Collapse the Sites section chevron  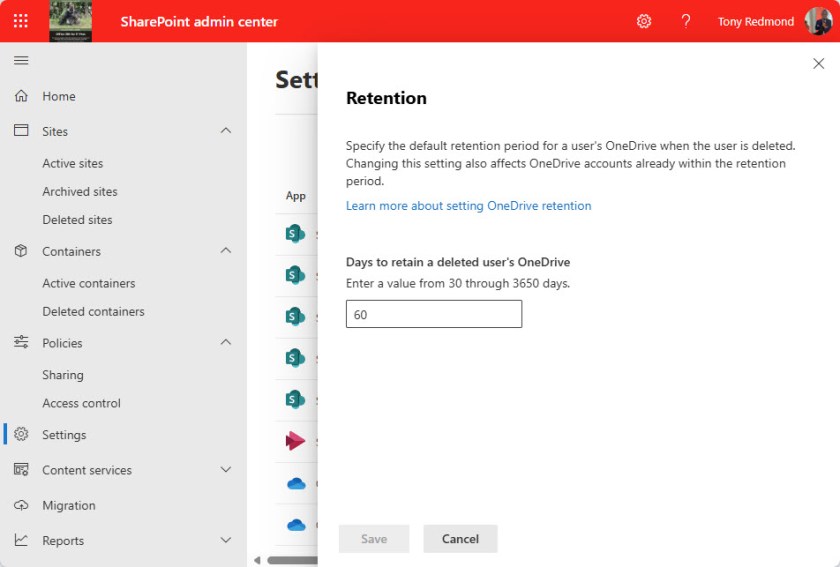click(x=226, y=130)
